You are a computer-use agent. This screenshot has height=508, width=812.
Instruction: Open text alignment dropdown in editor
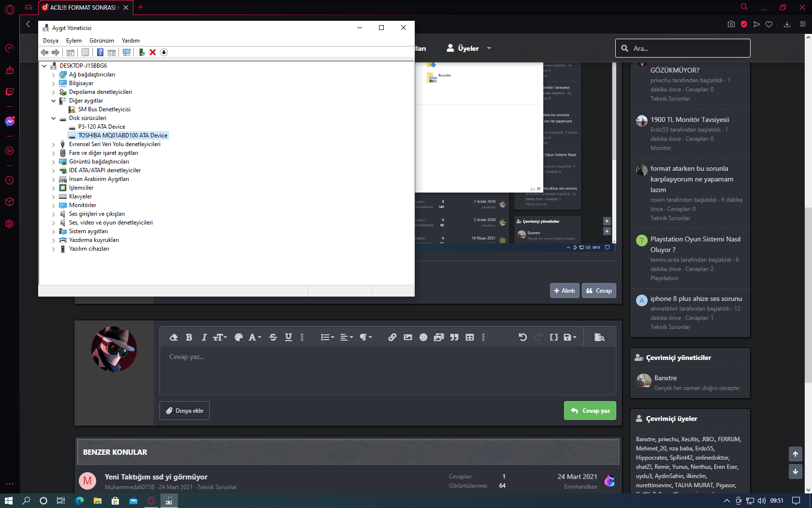347,337
